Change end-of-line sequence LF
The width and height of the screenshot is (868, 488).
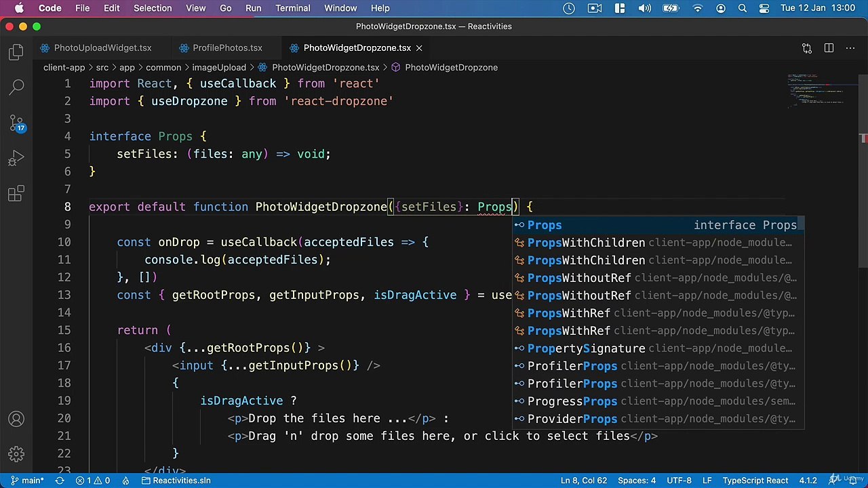pyautogui.click(x=707, y=481)
